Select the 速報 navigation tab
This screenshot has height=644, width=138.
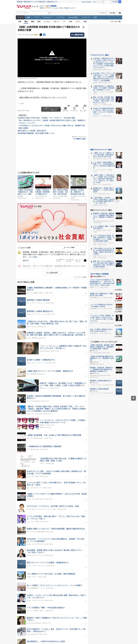[28, 17]
